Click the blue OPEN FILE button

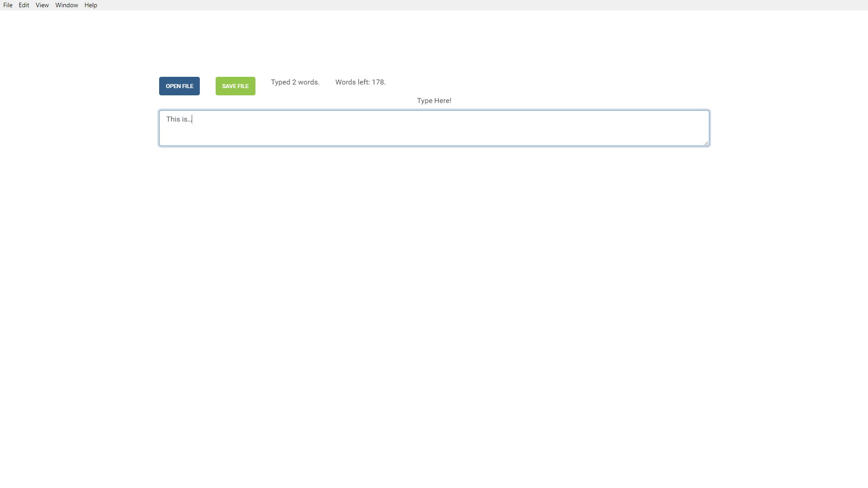pos(179,86)
